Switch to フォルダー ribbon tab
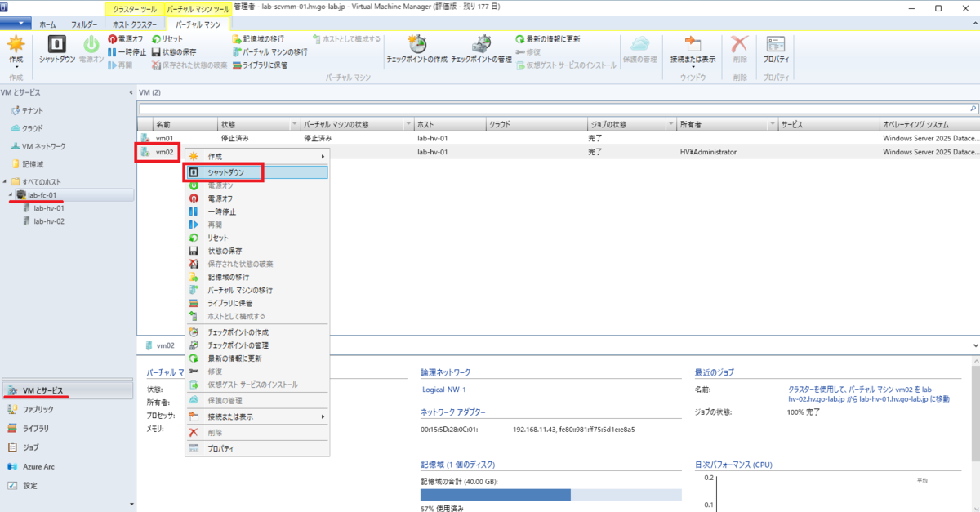 point(84,24)
